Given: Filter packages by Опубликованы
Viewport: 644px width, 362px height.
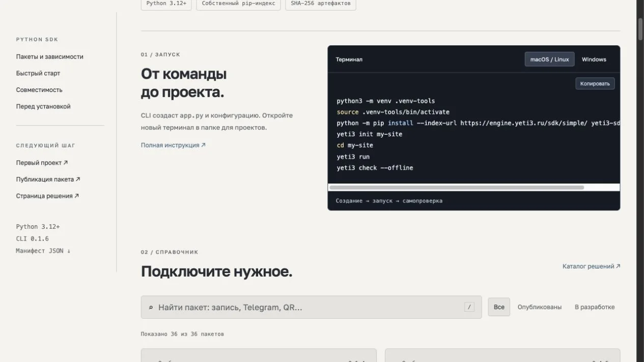Looking at the screenshot, I should (540, 307).
